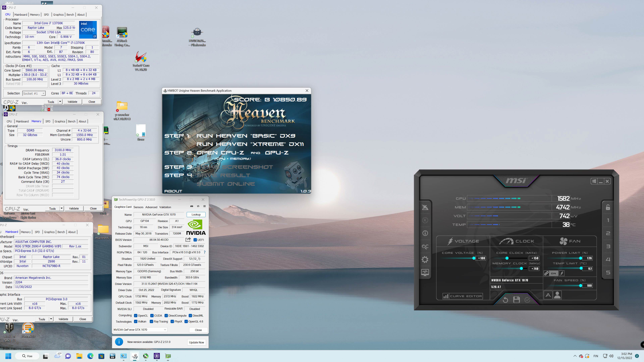Click SUBMIT ONLINE in Heaven benchmark

coord(226,184)
